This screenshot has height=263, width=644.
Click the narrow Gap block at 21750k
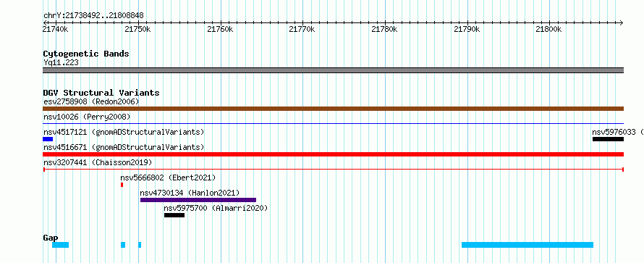click(x=140, y=245)
